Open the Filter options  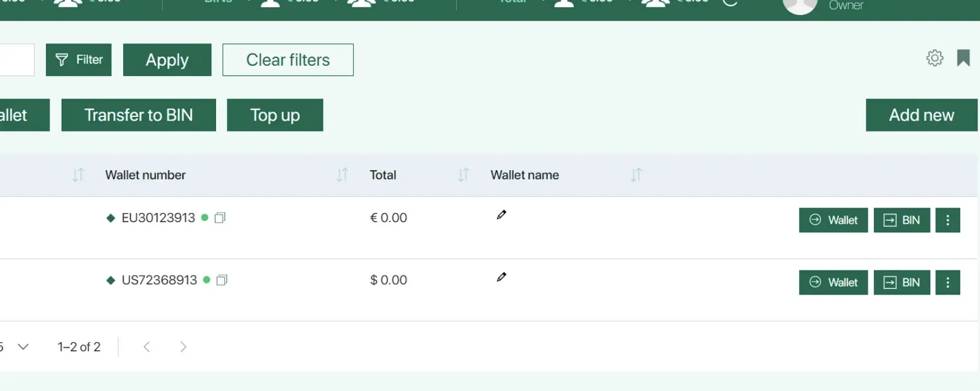coord(78,60)
